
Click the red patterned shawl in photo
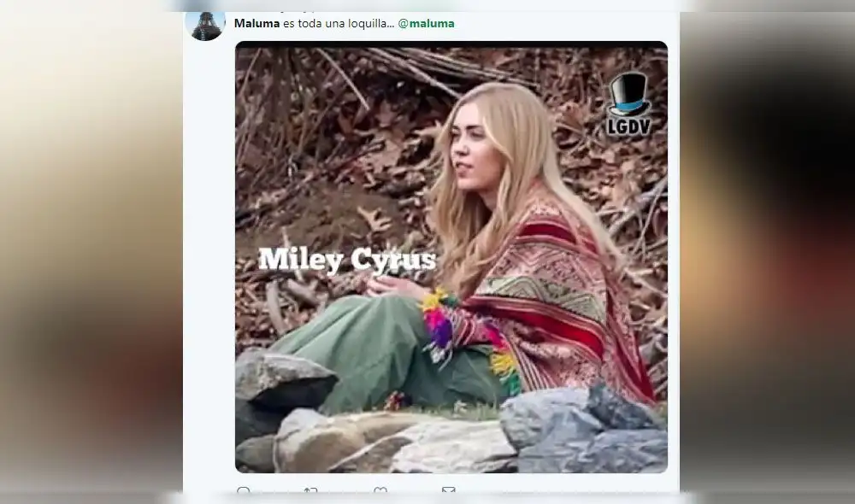tap(564, 308)
